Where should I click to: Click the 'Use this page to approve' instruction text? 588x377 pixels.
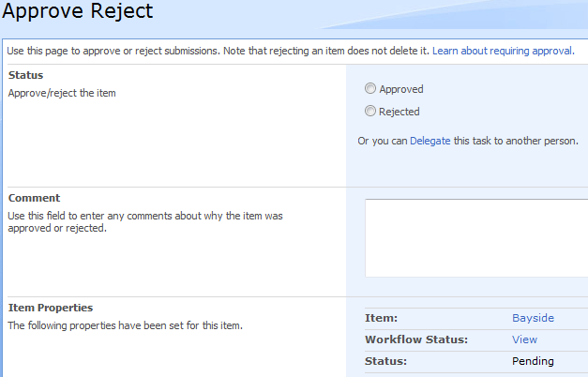pyautogui.click(x=218, y=51)
